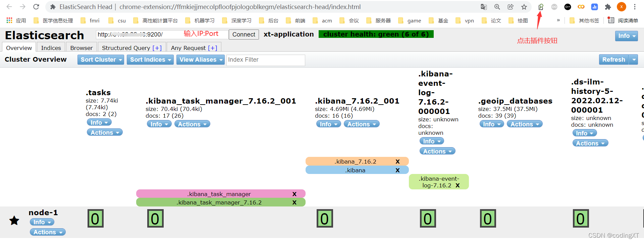Click the .geoip_databases index title
The width and height of the screenshot is (644, 242).
pyautogui.click(x=515, y=101)
